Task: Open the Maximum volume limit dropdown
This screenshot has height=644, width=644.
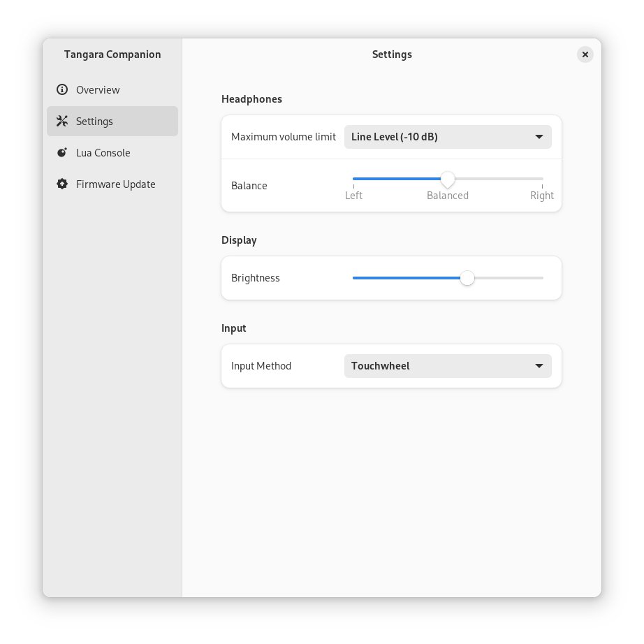Action: 448,137
